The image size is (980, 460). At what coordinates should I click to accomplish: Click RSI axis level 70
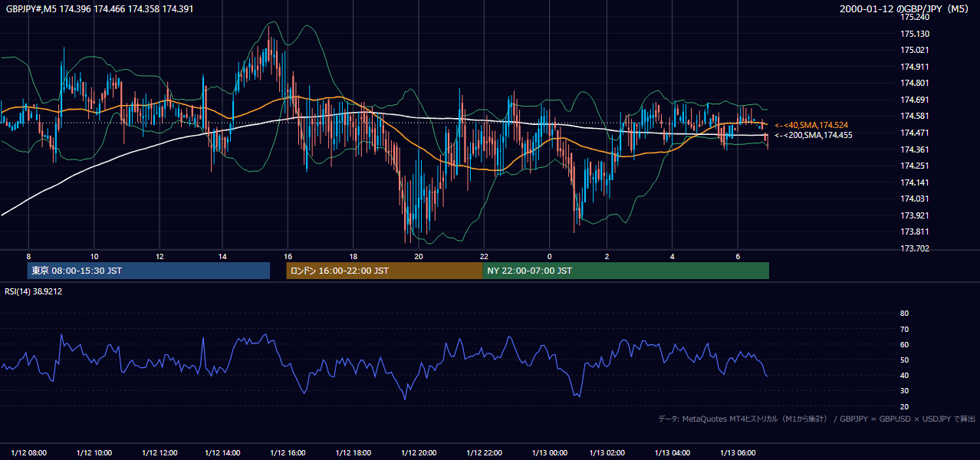tap(904, 329)
